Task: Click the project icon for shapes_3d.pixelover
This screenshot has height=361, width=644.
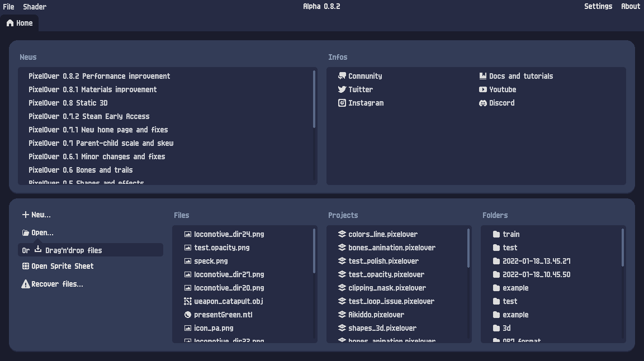Action: (x=342, y=328)
